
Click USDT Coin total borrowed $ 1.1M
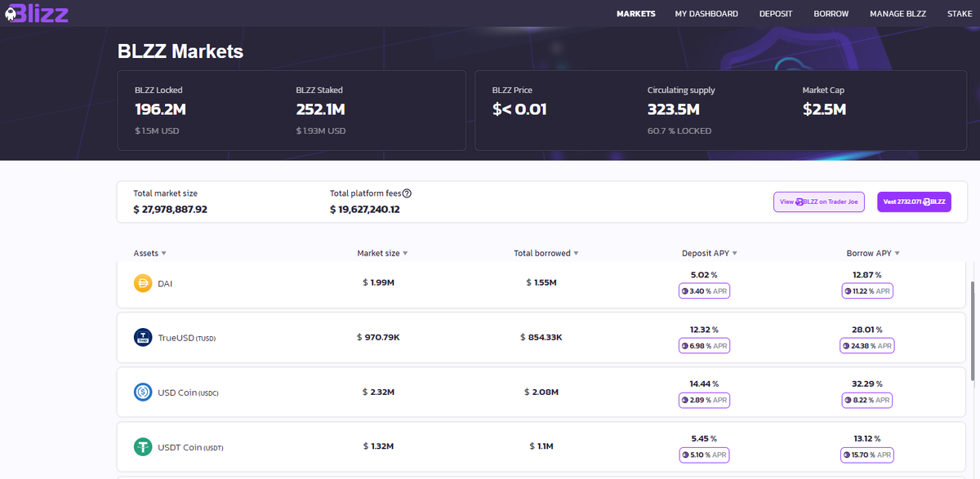pyautogui.click(x=541, y=446)
